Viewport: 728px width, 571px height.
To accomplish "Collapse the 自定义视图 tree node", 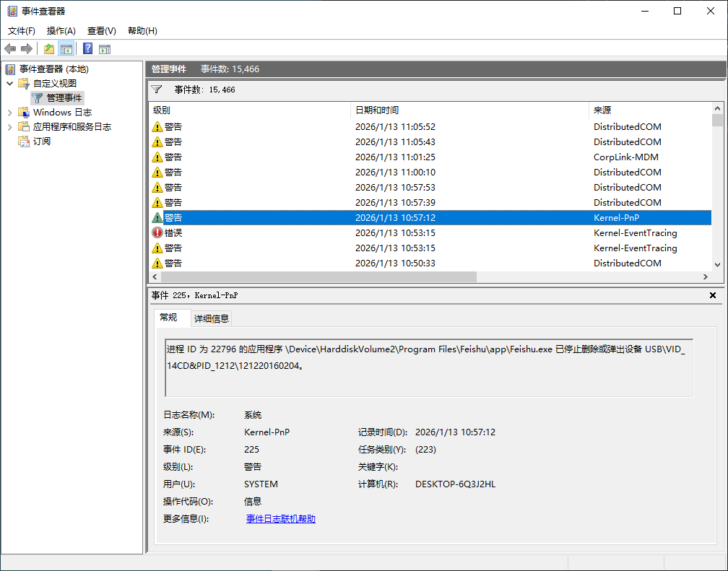I will click(x=10, y=84).
